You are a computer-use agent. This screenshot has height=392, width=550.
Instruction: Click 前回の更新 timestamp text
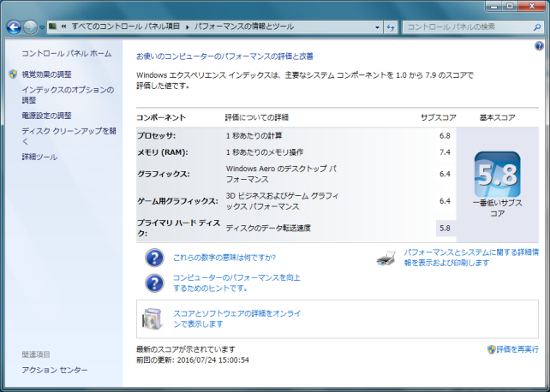click(193, 360)
